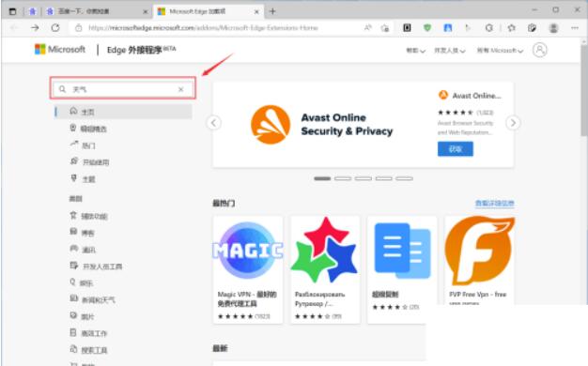
Task: Open the tab actions menu icon
Action: pos(12,11)
